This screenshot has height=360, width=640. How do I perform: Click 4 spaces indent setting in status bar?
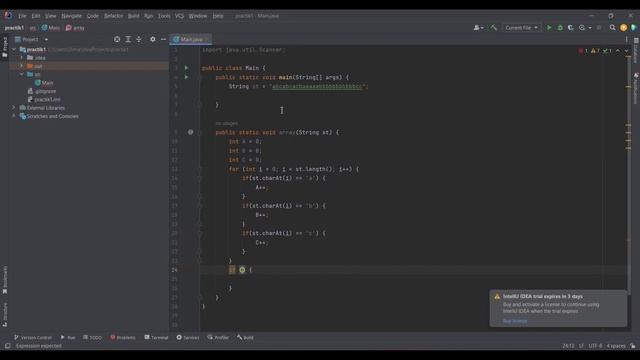616,346
